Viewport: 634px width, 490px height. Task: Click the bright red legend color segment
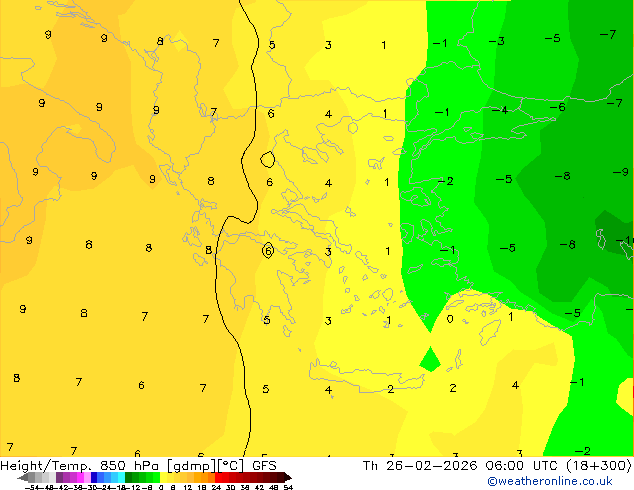[218, 477]
